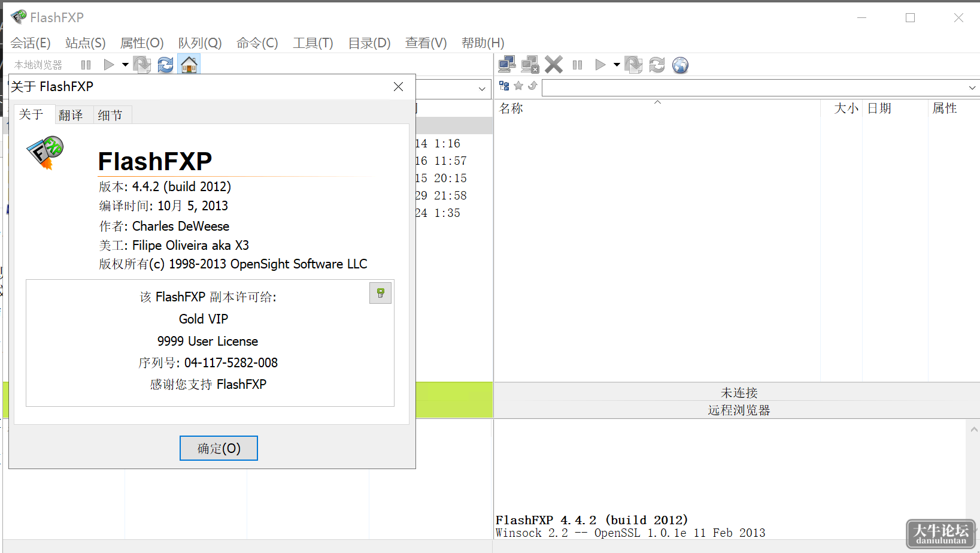Click the gray refresh icon in the remote toolbar
Screen dimensions: 980x553
[x=657, y=65]
